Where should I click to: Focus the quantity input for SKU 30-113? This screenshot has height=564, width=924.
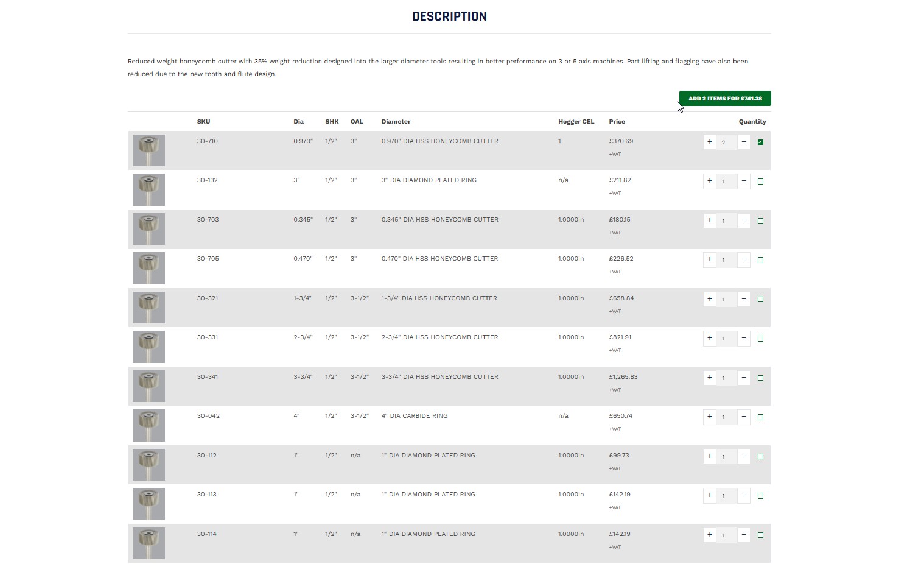[726, 496]
